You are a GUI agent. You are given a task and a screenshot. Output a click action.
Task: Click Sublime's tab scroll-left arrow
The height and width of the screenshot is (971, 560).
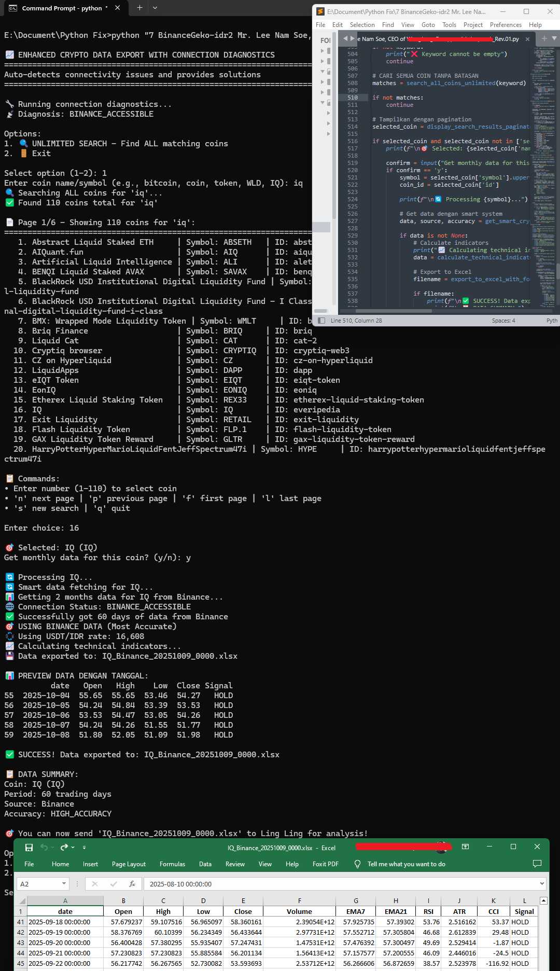click(345, 38)
